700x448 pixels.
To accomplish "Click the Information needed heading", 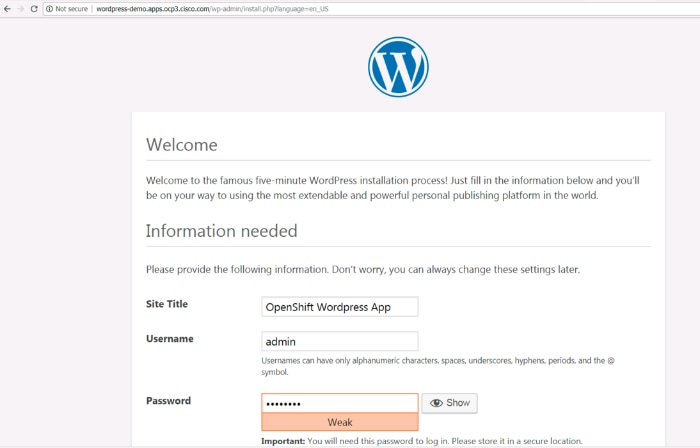I will 221,231.
